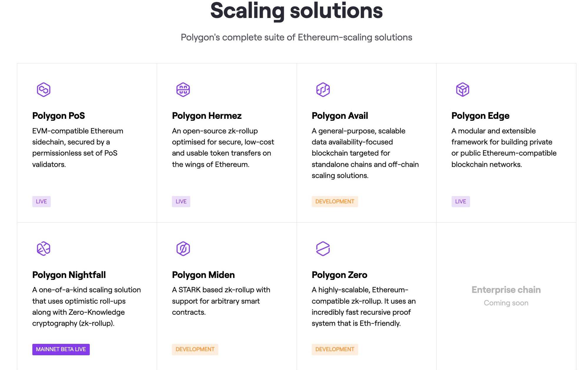Viewport: 588px width, 370px height.
Task: Open the Polygon Hermez heading
Action: (207, 116)
